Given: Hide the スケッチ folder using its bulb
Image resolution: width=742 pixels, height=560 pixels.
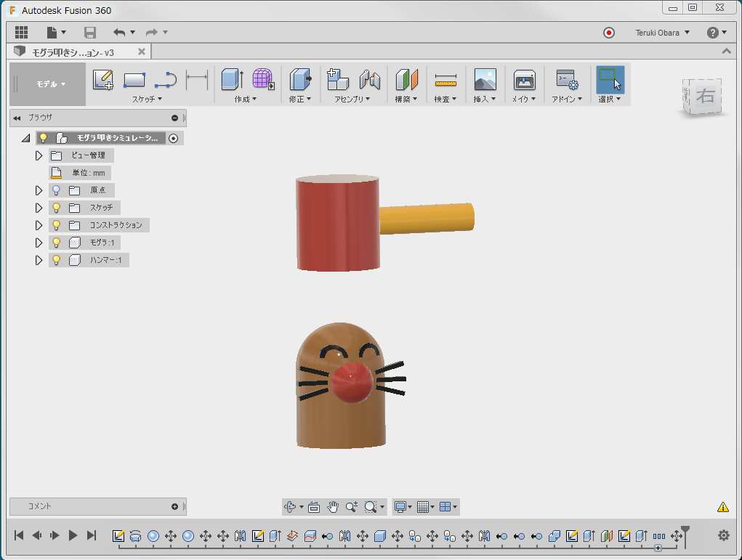Looking at the screenshot, I should 56,208.
